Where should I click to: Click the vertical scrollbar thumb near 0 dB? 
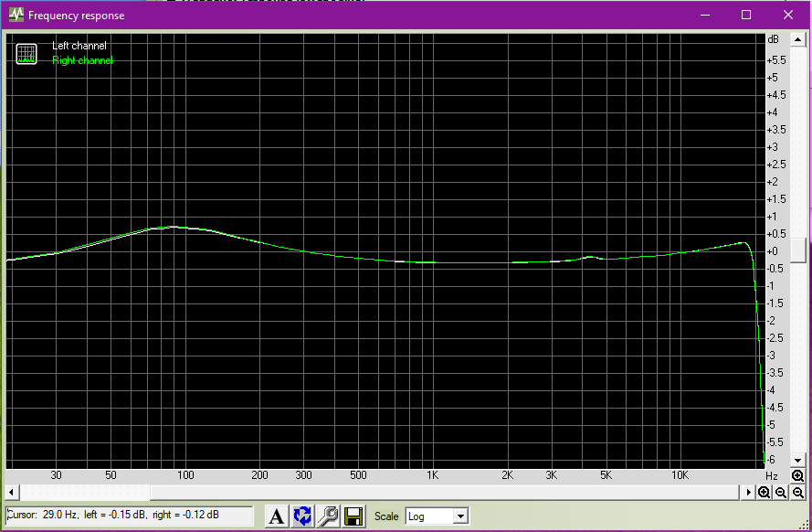[798, 250]
